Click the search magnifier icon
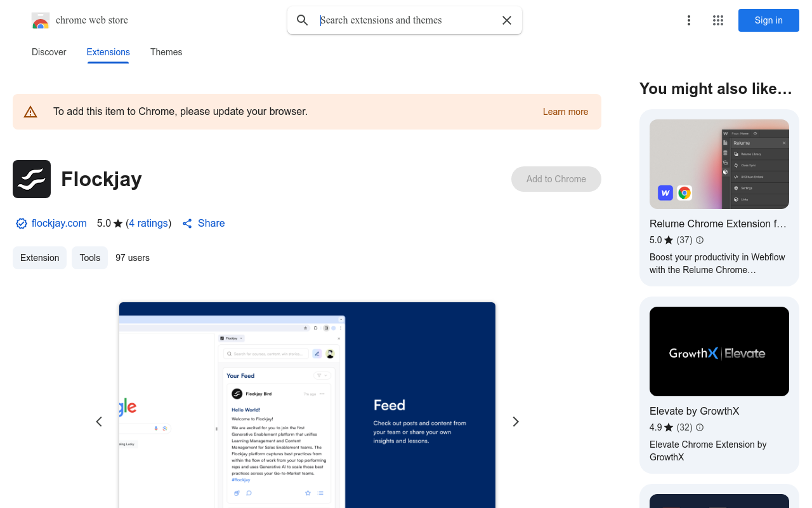Viewport: 812px width, 508px height. (x=303, y=20)
